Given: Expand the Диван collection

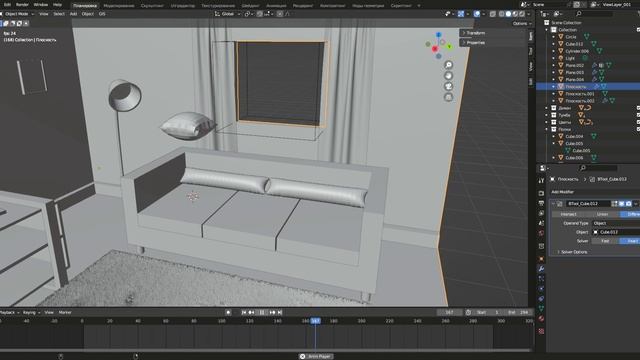Looking at the screenshot, I should click(547, 108).
